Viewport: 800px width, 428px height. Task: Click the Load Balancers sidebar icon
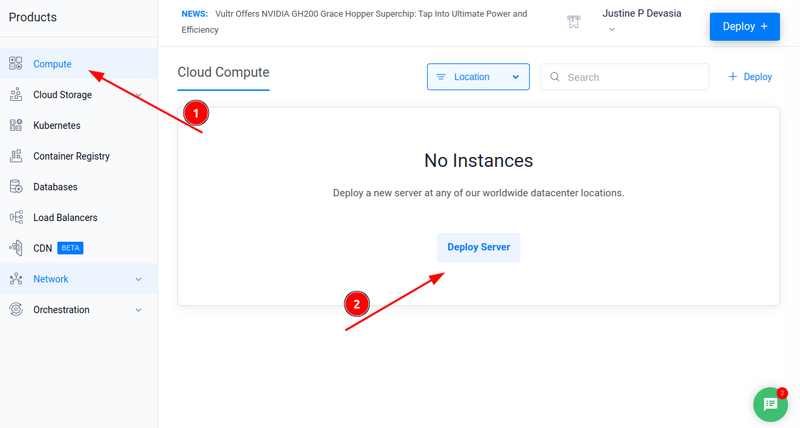tap(16, 217)
